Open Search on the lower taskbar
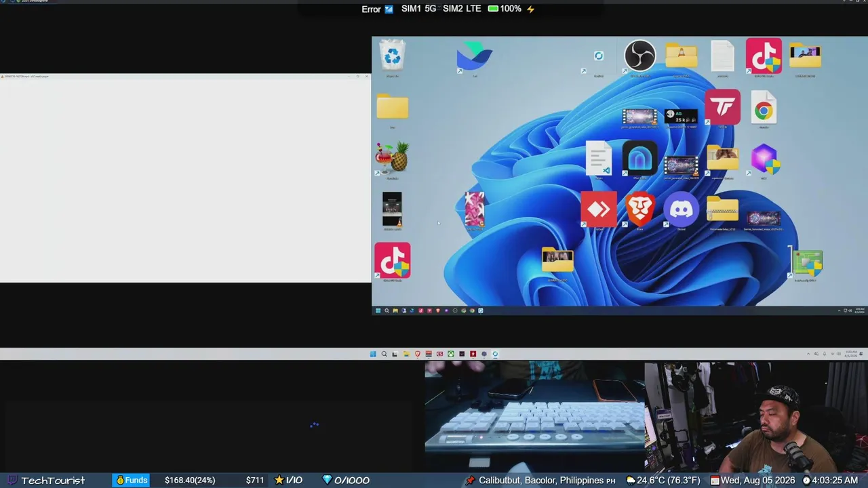Viewport: 868px width, 488px height. pos(384,354)
